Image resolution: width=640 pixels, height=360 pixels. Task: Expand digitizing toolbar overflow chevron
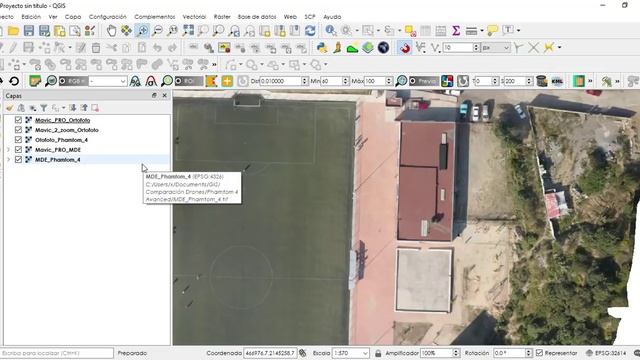[x=214, y=64]
